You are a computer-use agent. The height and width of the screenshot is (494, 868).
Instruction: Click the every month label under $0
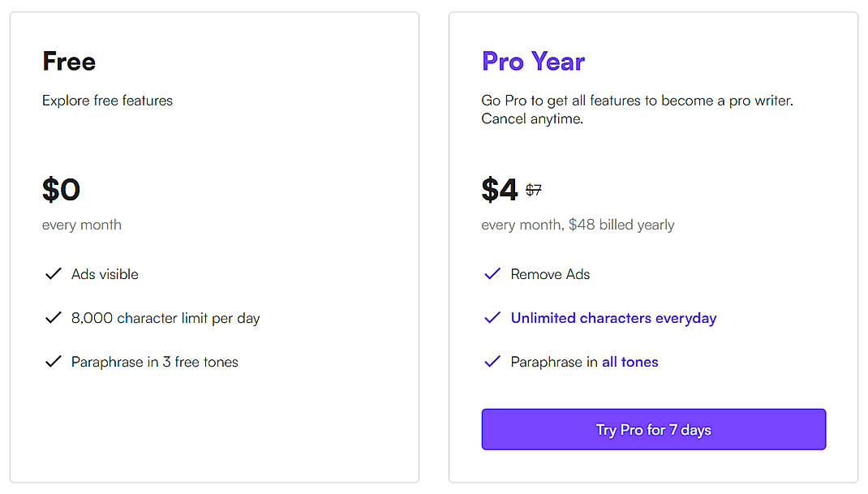tap(81, 225)
